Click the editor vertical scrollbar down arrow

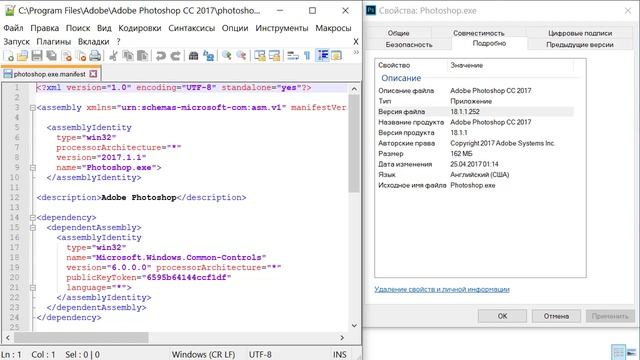click(354, 325)
